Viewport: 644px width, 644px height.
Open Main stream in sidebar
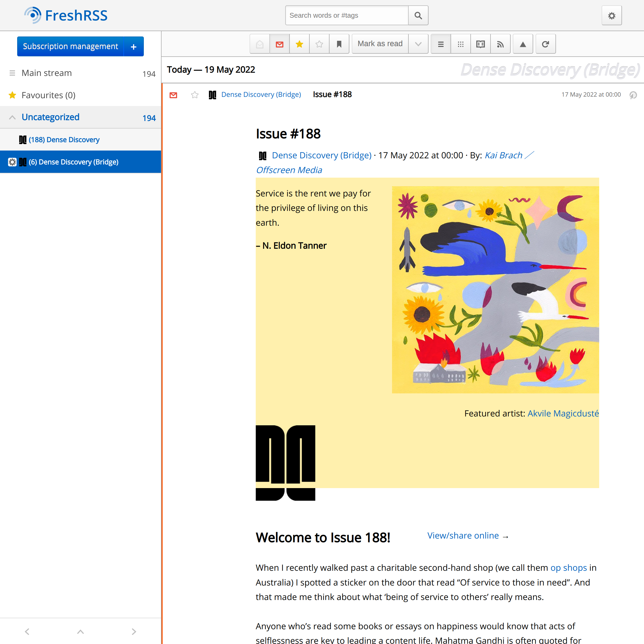click(x=47, y=73)
